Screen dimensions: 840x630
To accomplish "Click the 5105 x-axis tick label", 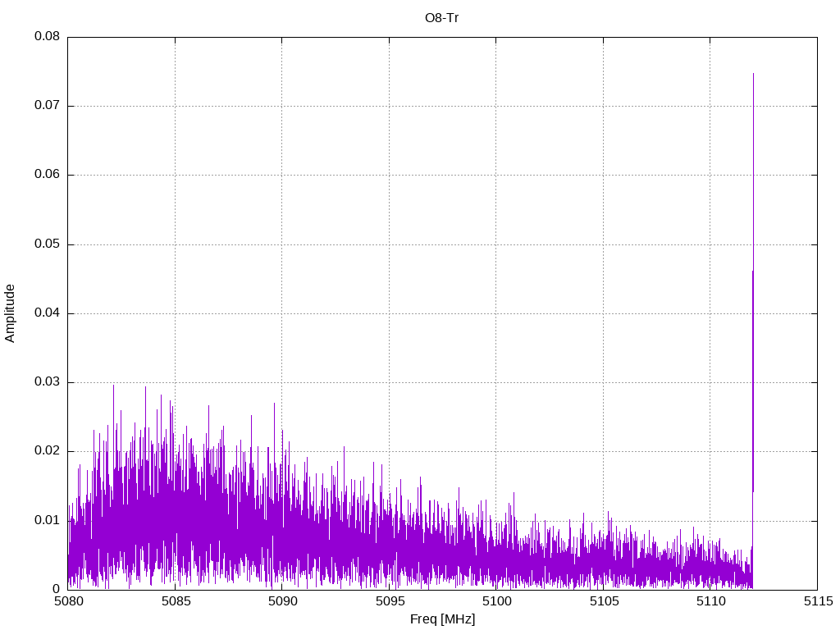I will [603, 602].
